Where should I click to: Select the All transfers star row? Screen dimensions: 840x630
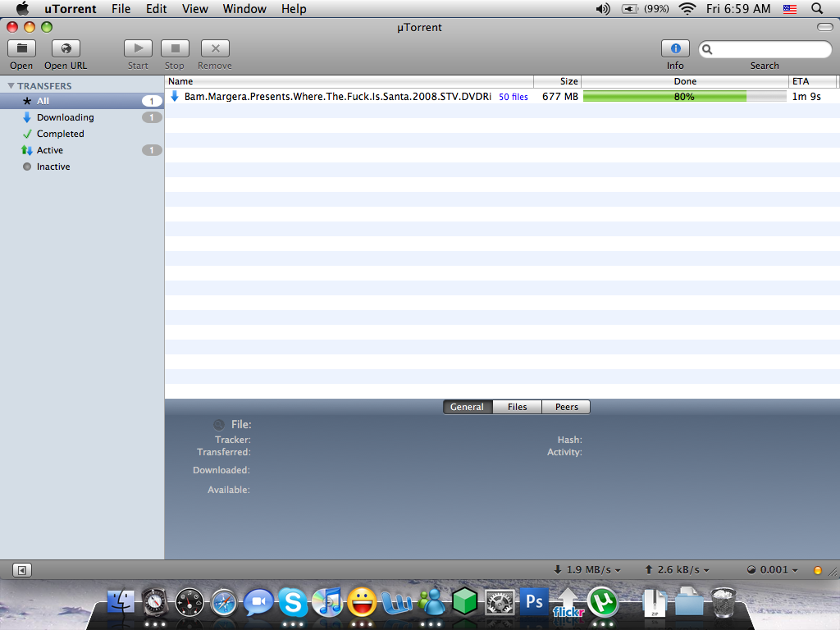point(82,101)
